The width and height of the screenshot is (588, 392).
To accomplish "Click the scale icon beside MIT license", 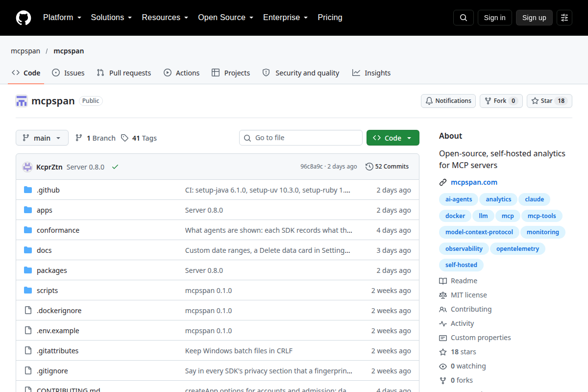I will [x=443, y=295].
